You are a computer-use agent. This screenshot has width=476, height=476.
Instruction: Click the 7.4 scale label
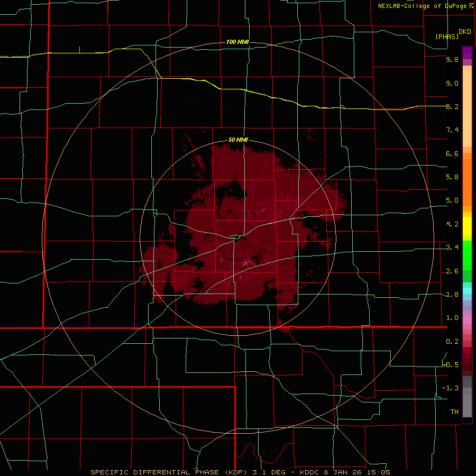[452, 130]
